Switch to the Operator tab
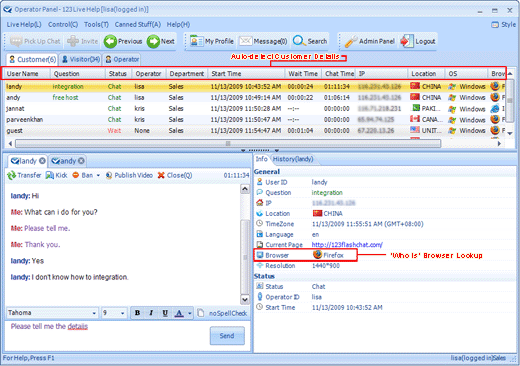 [122, 59]
